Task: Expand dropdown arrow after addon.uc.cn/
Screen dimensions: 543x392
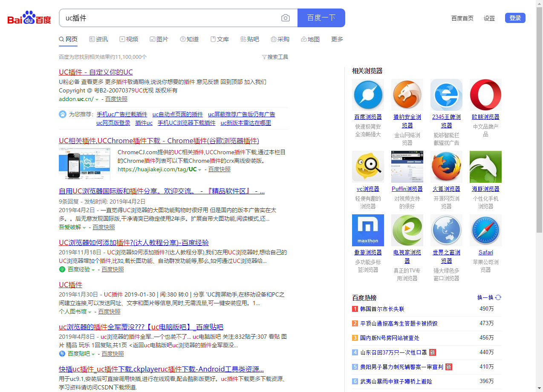Action: 97,99
